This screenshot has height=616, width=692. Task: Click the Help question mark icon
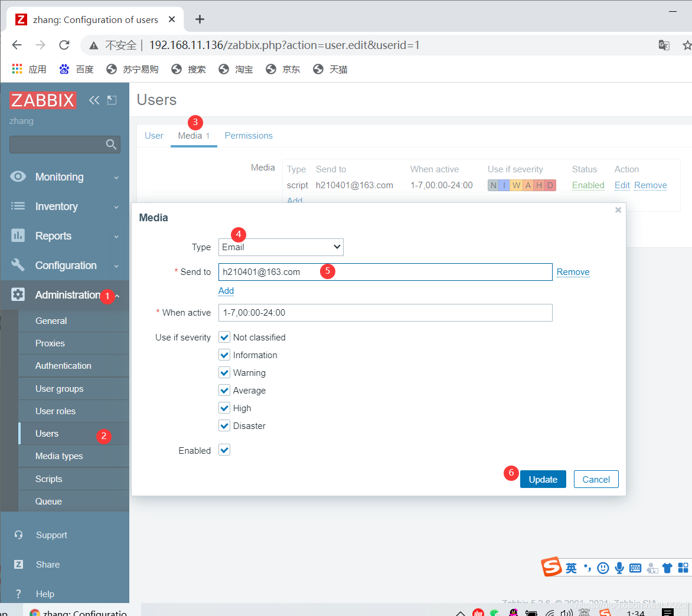[x=18, y=594]
